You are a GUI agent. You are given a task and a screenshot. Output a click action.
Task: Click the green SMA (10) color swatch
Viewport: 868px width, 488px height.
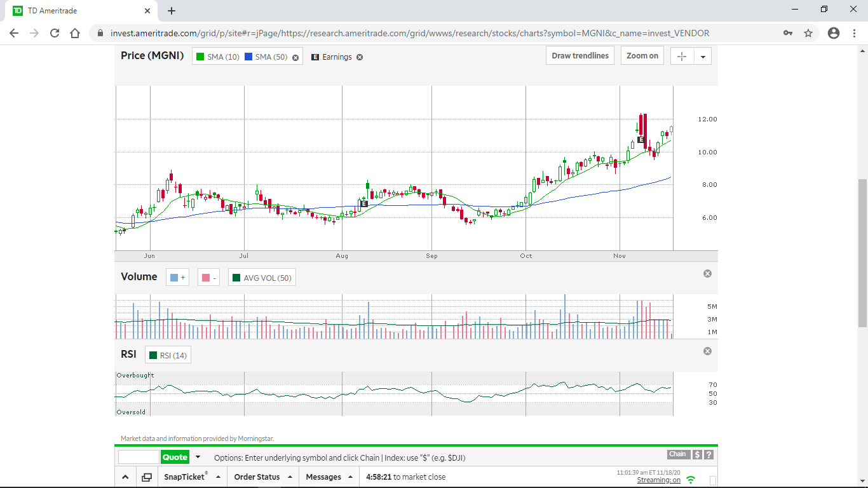[x=200, y=57]
